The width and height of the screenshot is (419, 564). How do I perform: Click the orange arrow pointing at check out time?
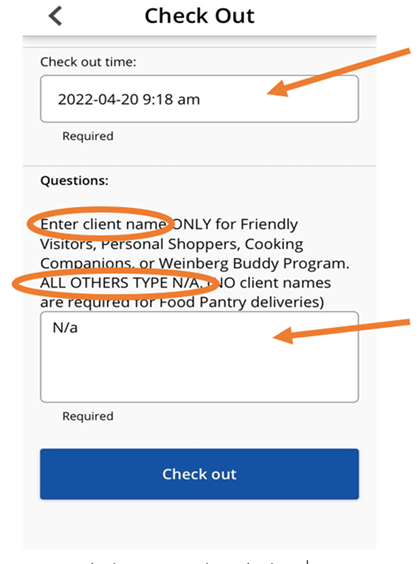[338, 73]
